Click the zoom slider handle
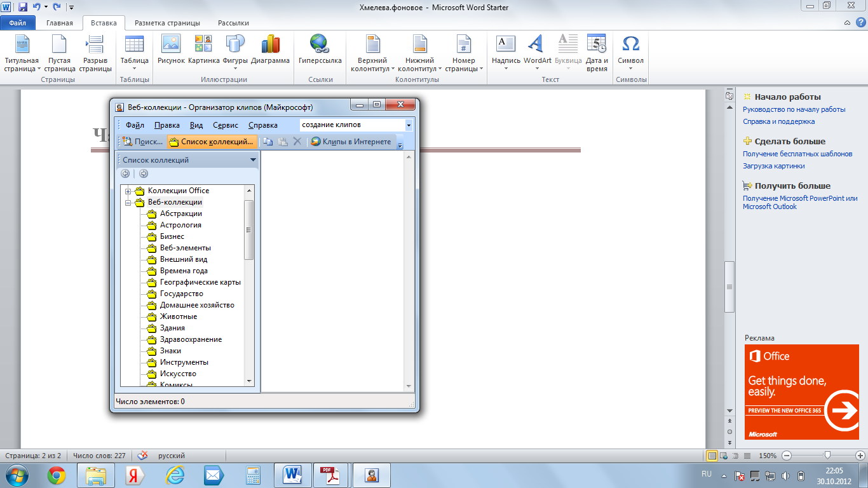Screen dimensions: 868x488 827,456
